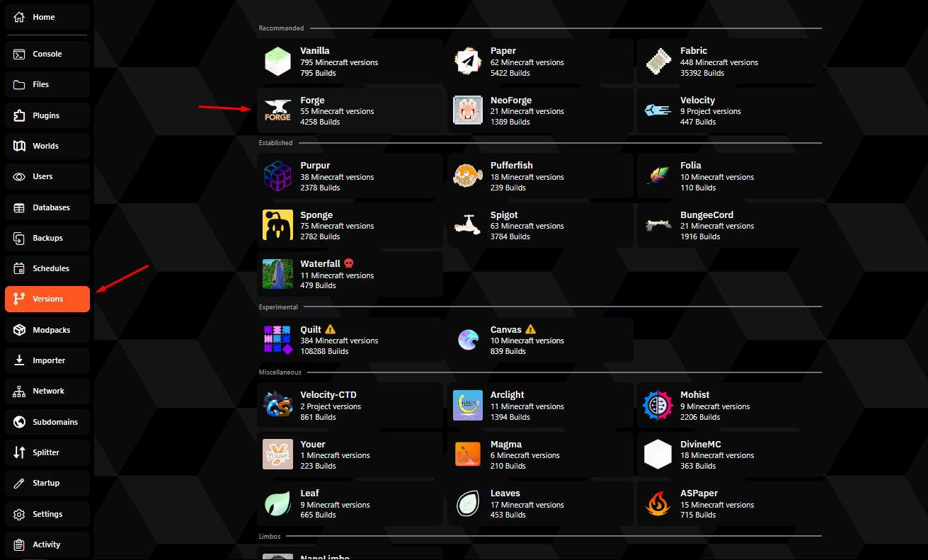Open the Splitter sidebar item
The height and width of the screenshot is (560, 928).
[47, 452]
